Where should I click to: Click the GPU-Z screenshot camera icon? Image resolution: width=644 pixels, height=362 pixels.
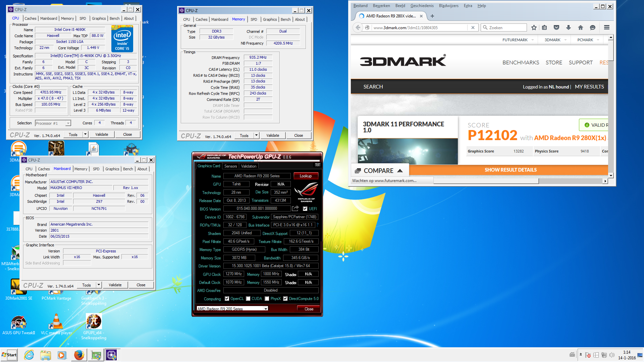click(x=317, y=165)
